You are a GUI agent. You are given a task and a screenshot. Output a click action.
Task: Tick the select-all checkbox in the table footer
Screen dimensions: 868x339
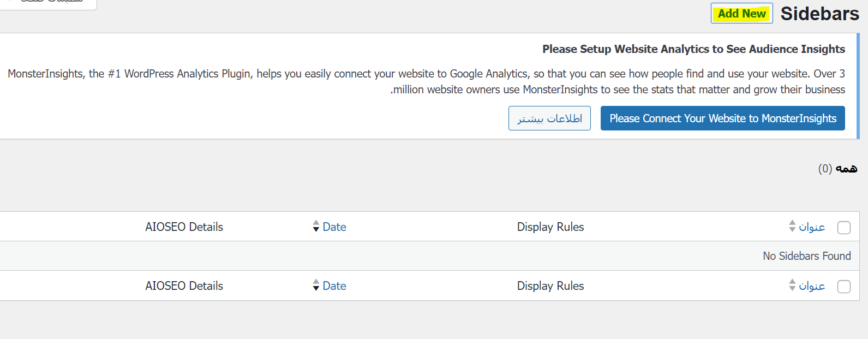click(844, 287)
